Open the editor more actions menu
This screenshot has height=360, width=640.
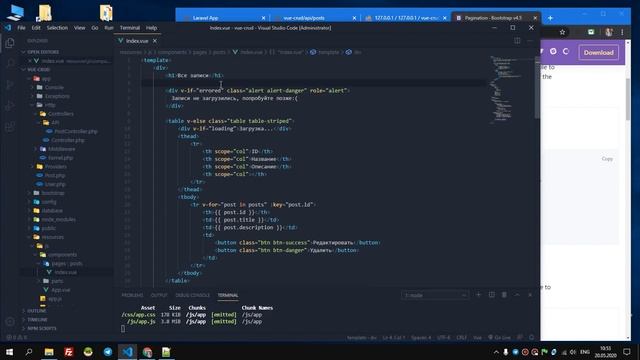click(530, 41)
